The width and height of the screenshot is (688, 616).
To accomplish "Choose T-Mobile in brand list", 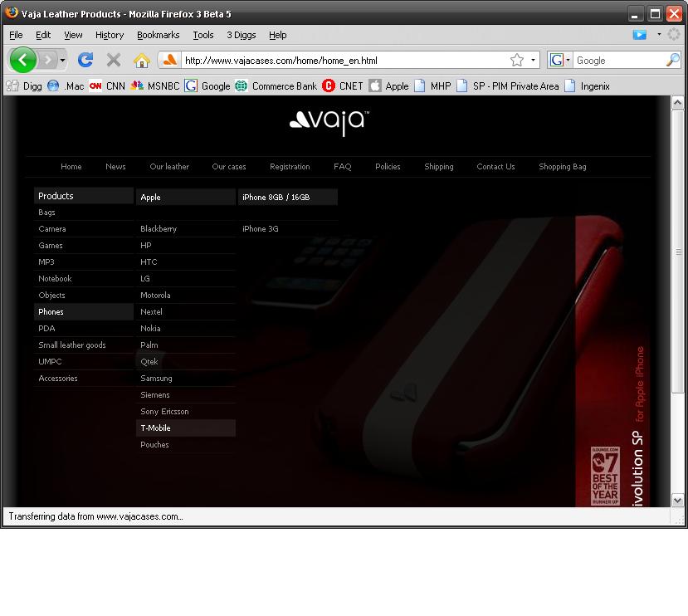I will (x=186, y=428).
